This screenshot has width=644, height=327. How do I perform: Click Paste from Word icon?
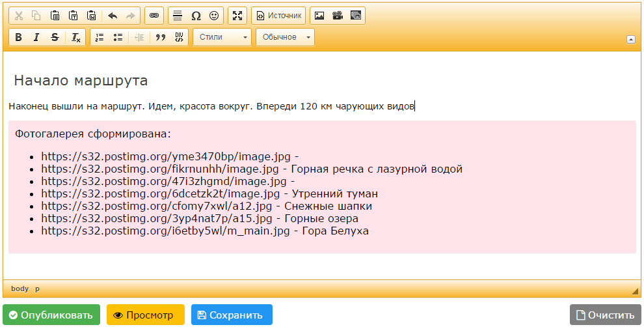click(91, 16)
